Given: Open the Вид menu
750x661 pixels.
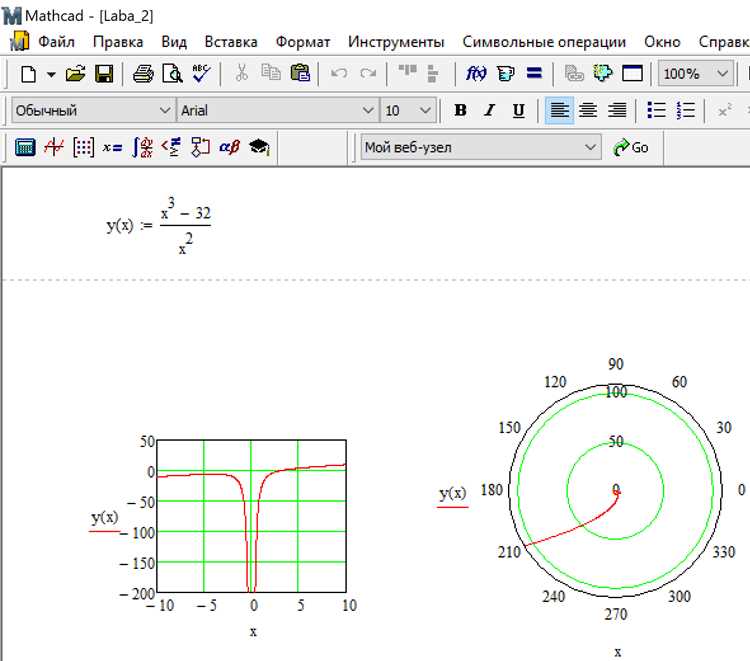Looking at the screenshot, I should click(174, 42).
